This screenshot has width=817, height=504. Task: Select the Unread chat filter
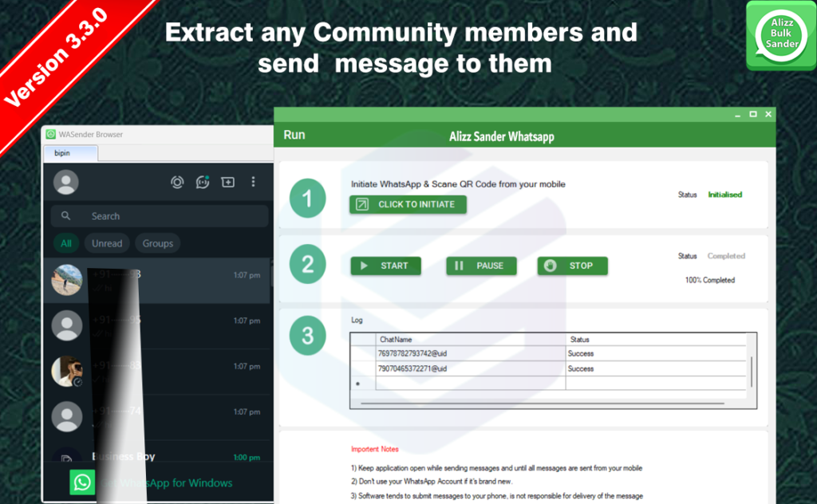tap(107, 243)
